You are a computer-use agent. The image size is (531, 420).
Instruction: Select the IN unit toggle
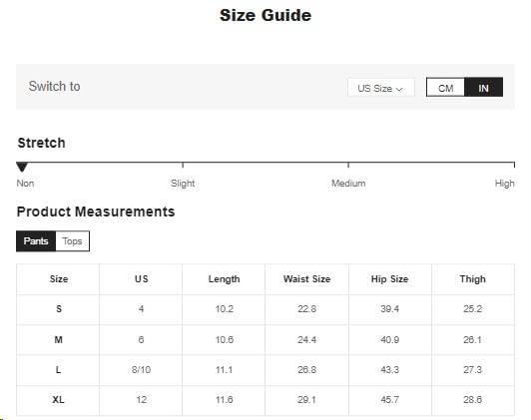point(483,88)
